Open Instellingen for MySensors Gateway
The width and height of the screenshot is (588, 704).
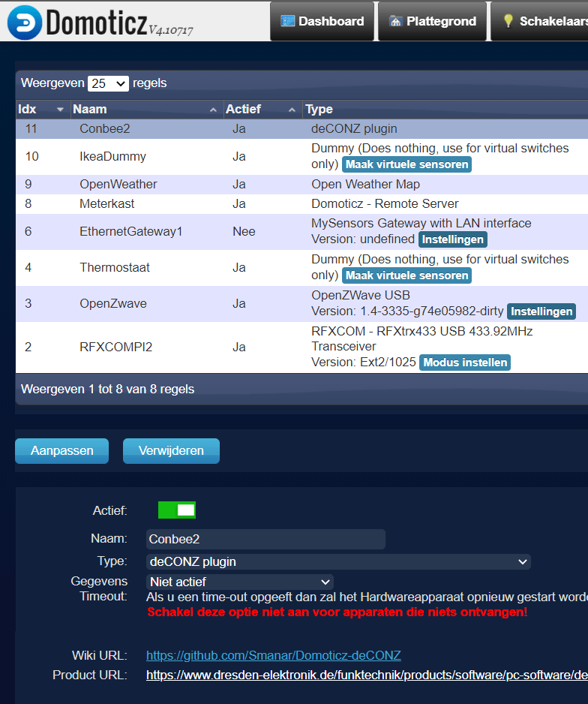tap(452, 239)
